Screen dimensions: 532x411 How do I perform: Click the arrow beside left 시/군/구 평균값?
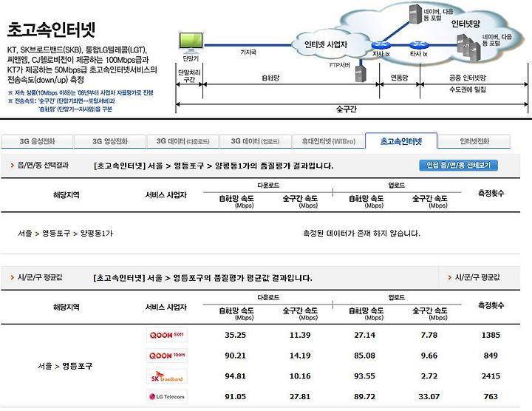[x=13, y=278]
